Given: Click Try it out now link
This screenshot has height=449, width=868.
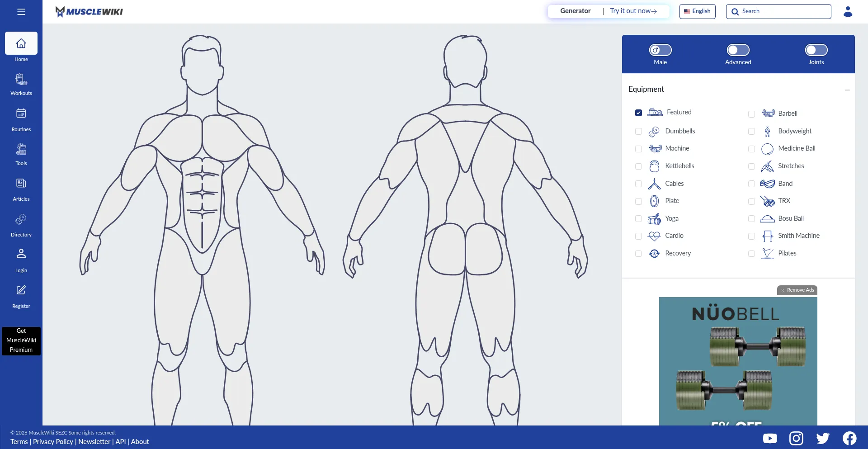Looking at the screenshot, I should [633, 11].
